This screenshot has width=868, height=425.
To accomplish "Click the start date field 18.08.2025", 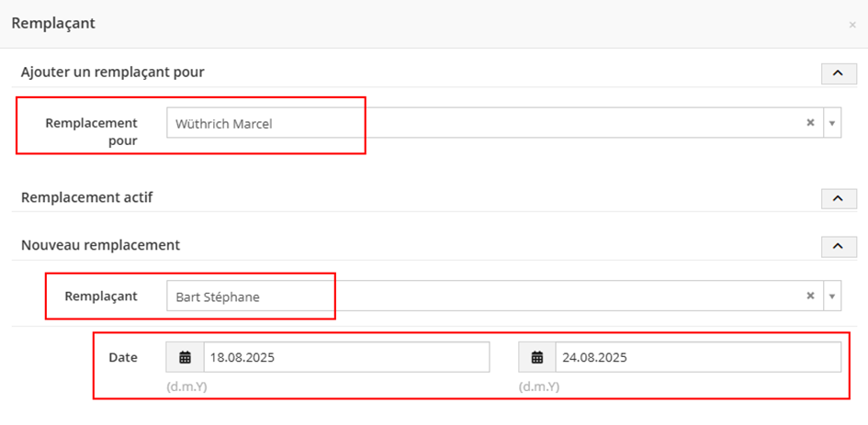I will (x=346, y=357).
